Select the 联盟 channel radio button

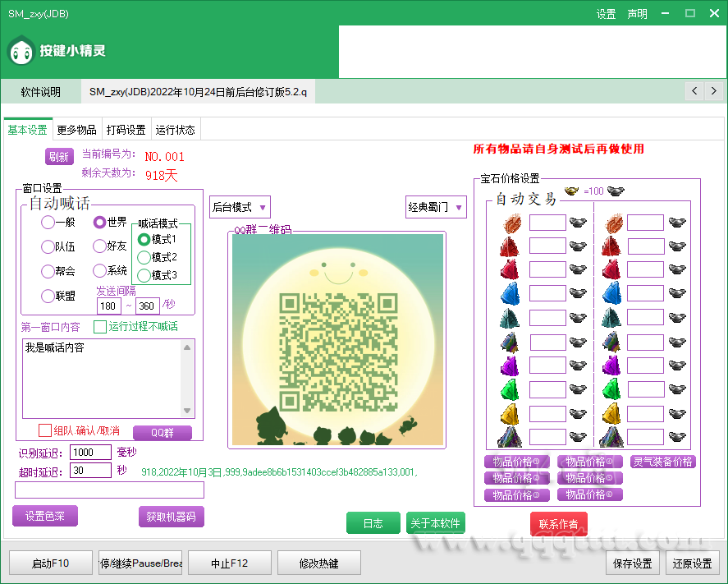48,296
